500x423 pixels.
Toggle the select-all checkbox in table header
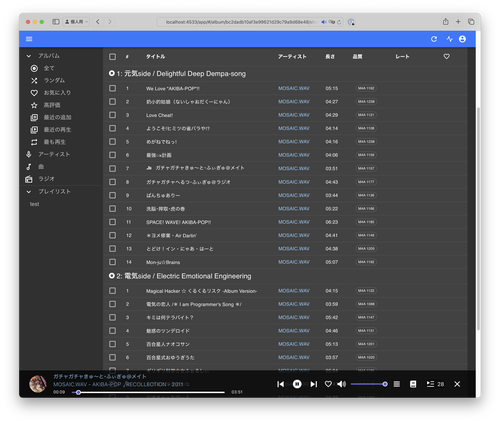[113, 56]
